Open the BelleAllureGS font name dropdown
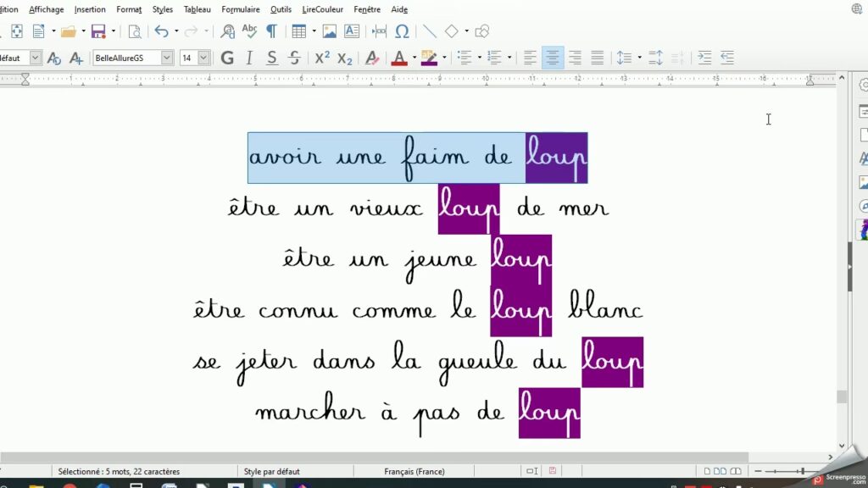The height and width of the screenshot is (488, 868). pos(166,58)
